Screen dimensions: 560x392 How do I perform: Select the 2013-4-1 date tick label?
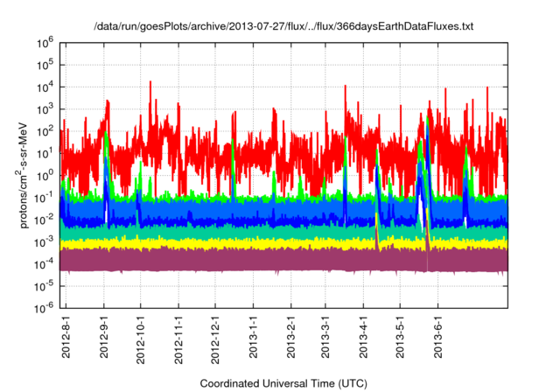click(363, 339)
